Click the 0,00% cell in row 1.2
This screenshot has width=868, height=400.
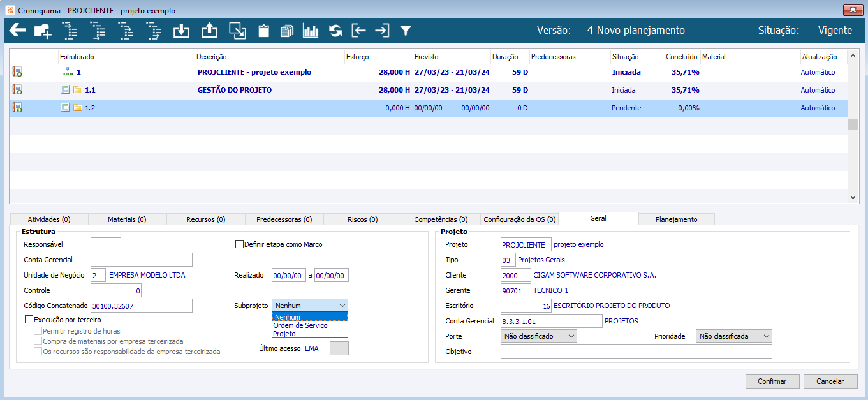688,108
